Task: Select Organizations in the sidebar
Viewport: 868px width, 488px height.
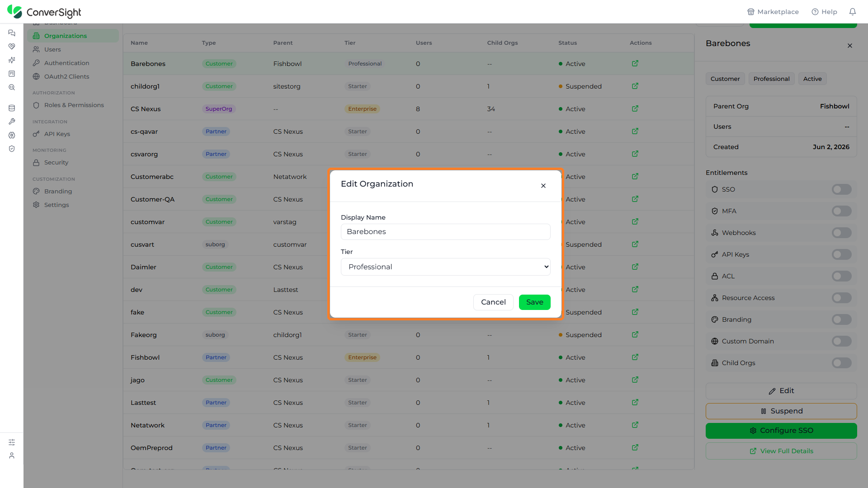Action: [x=73, y=36]
